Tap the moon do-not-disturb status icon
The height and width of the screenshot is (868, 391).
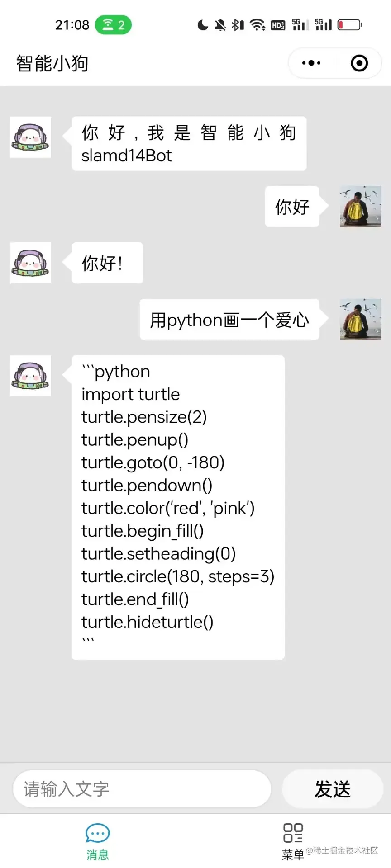coord(203,25)
